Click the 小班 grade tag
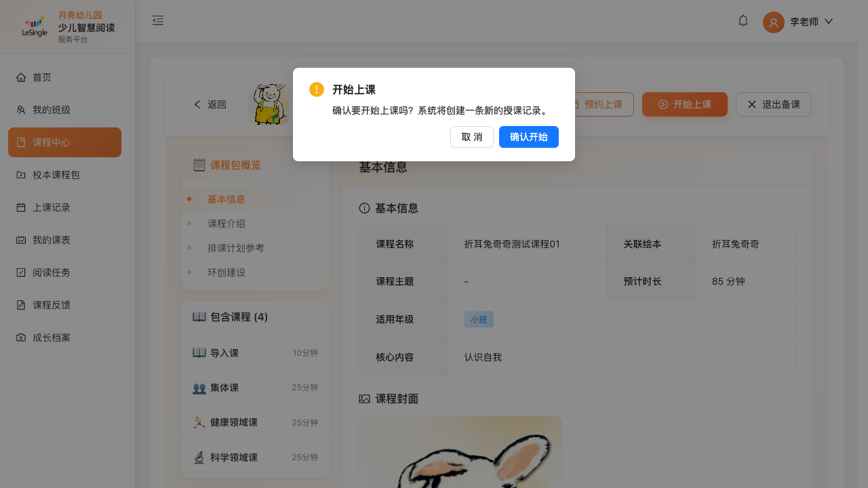The height and width of the screenshot is (488, 868). [x=478, y=320]
